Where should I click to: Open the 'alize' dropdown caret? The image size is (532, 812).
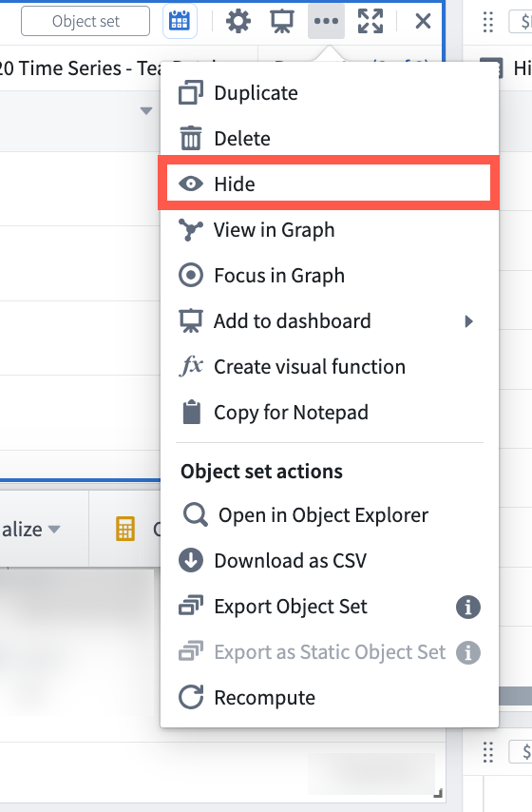click(54, 529)
